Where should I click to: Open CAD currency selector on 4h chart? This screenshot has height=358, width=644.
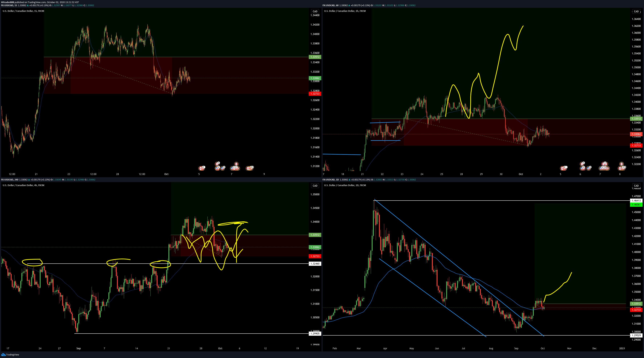pos(315,186)
